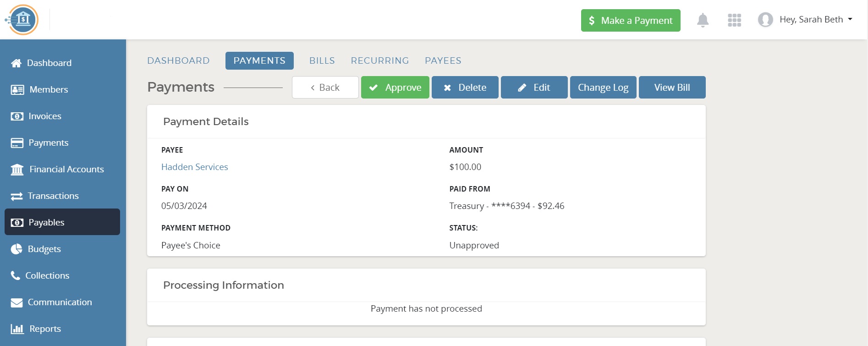Select the Dashboard icon in the sidebar
868x346 pixels.
click(16, 63)
